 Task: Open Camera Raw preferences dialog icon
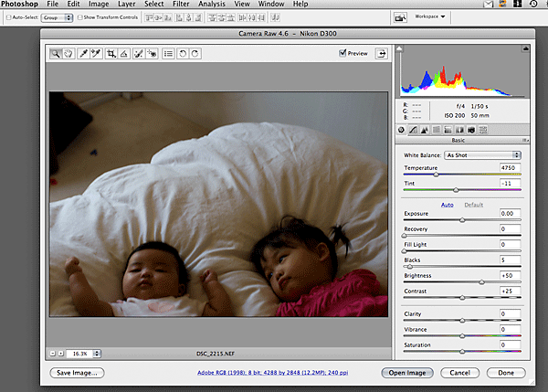coord(168,54)
